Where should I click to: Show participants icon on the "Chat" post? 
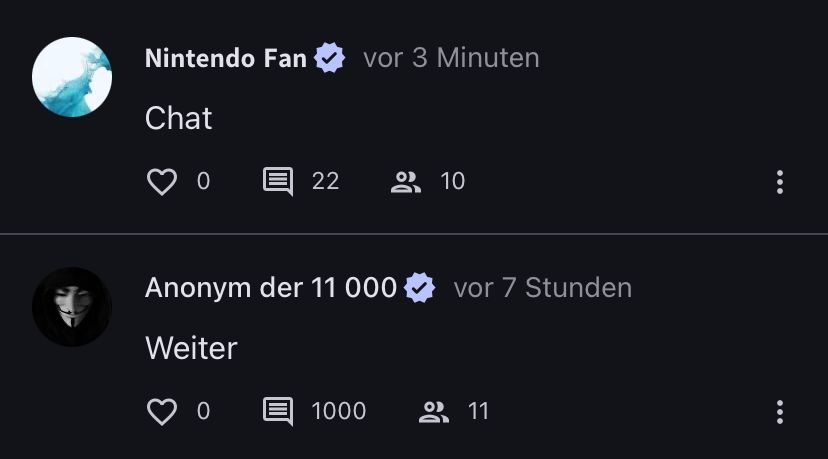[x=406, y=182]
